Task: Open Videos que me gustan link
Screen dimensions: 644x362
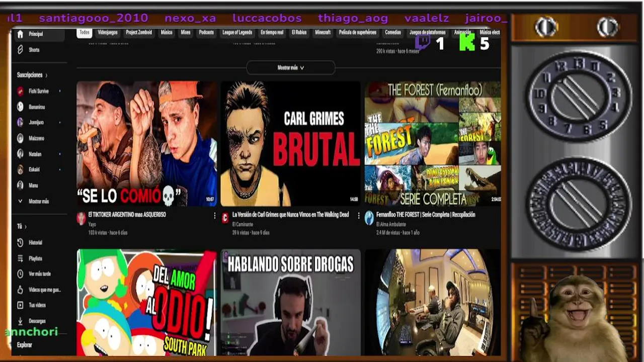Action: pyautogui.click(x=45, y=290)
